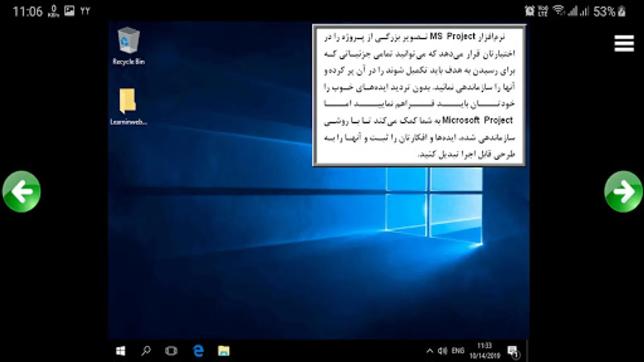Tap the alarm icon in phone status bar
The image size is (644, 362).
coord(529,11)
